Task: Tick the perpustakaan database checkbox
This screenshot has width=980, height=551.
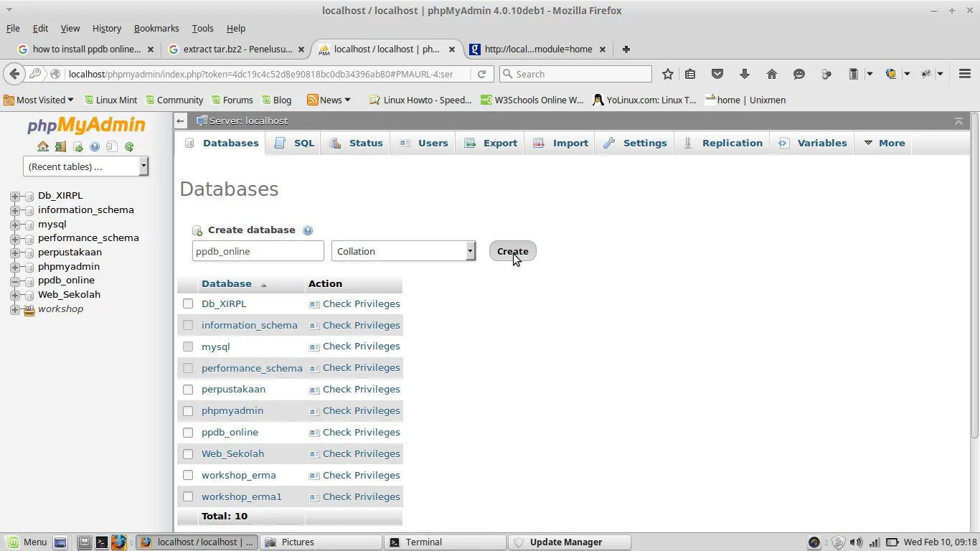Action: click(188, 390)
